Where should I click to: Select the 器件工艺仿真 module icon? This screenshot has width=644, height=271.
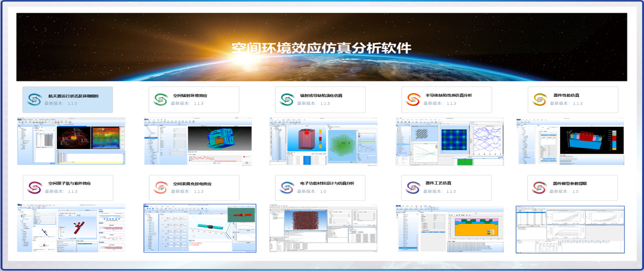[413, 188]
